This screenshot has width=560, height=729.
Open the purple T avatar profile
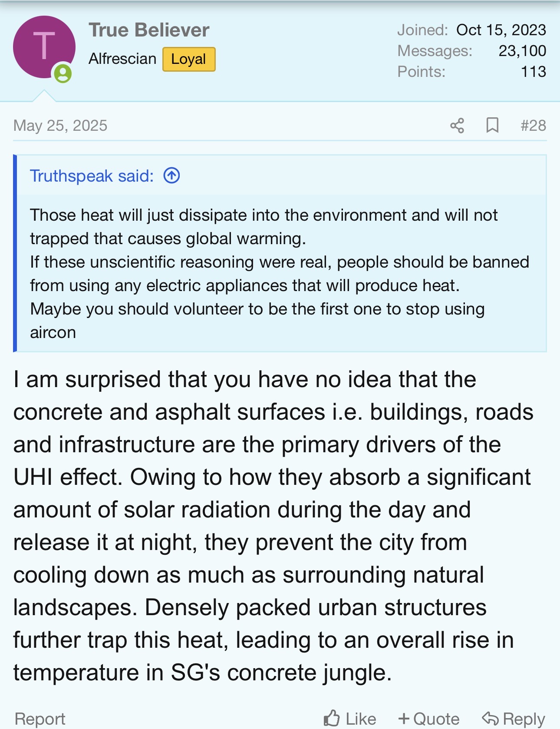click(x=44, y=46)
